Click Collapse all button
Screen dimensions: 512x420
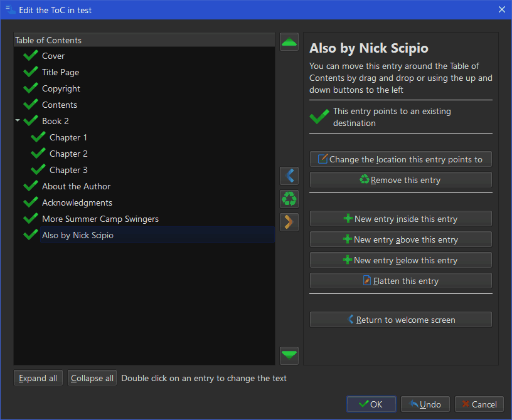tap(92, 378)
